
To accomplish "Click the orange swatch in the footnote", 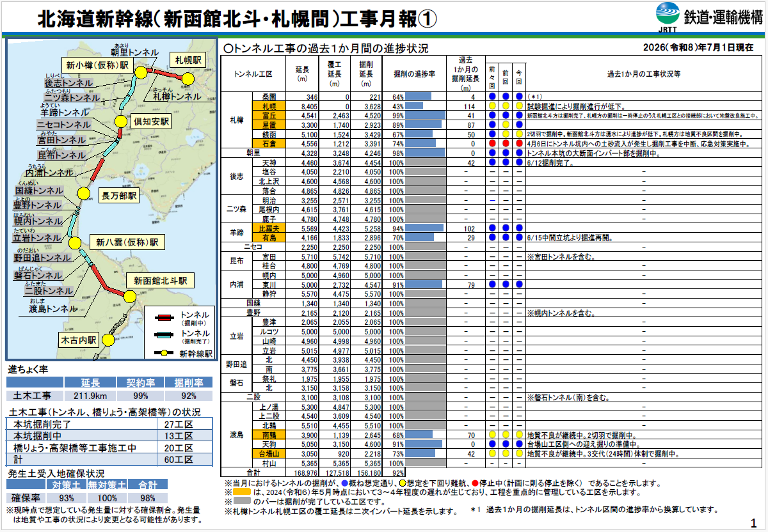I will [241, 492].
